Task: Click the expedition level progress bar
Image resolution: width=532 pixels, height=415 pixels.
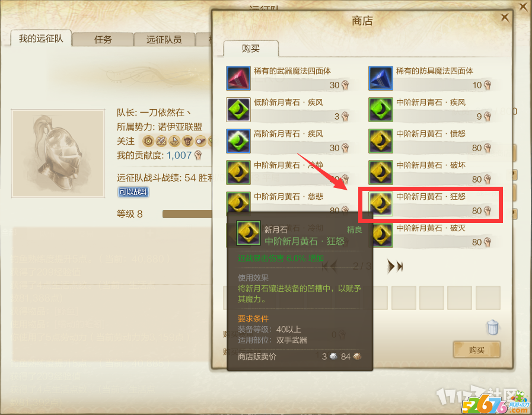Action: [x=187, y=214]
